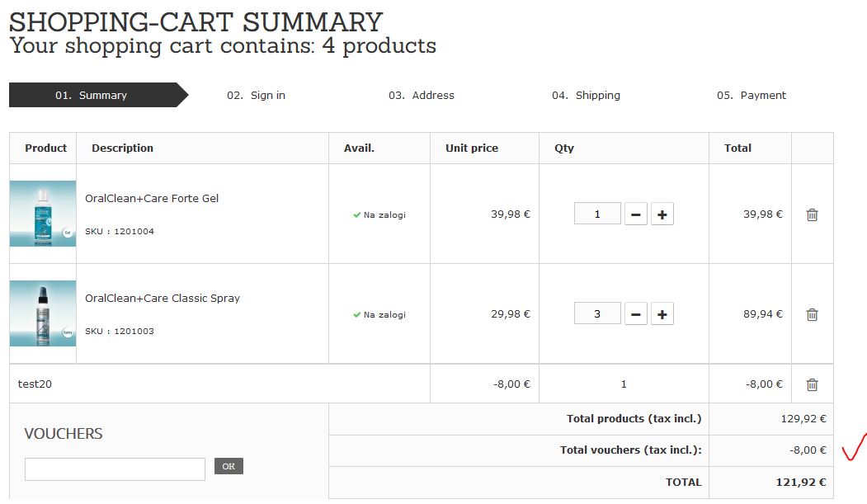Click the Forte Gel quantity field
867x504 pixels.
coord(597,214)
